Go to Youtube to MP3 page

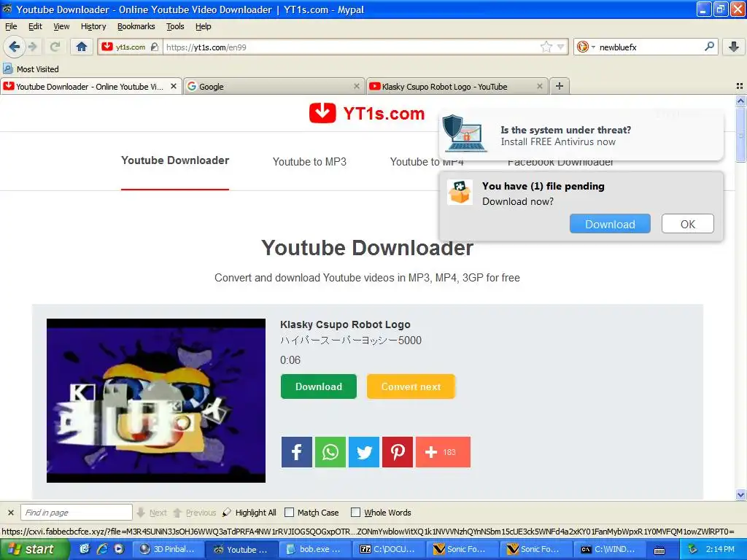309,162
